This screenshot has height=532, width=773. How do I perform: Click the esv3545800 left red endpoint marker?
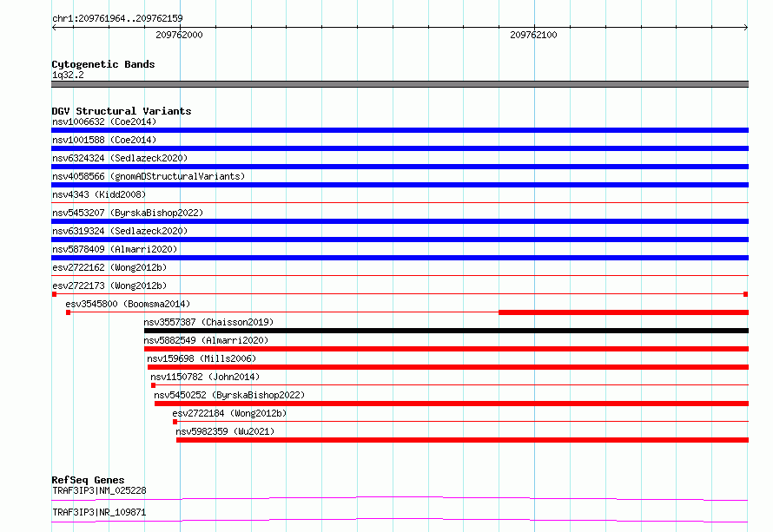68,312
